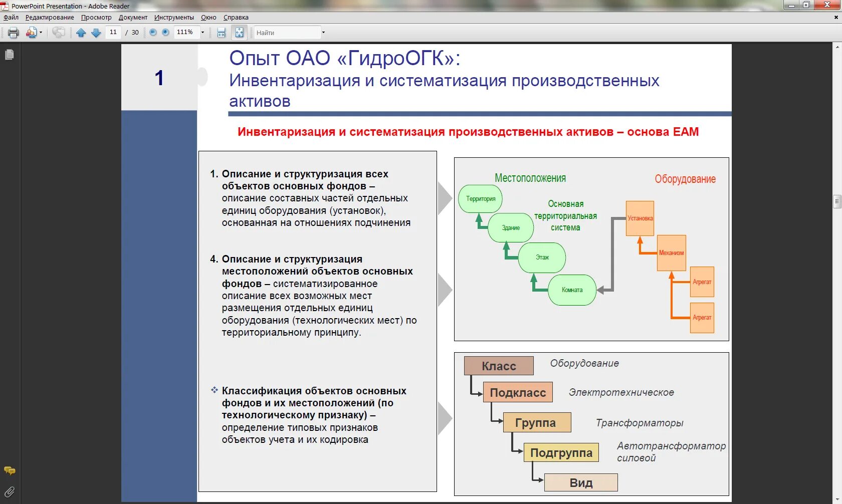Image resolution: width=842 pixels, height=504 pixels.
Task: Click the page number field showing 11
Action: tap(113, 33)
